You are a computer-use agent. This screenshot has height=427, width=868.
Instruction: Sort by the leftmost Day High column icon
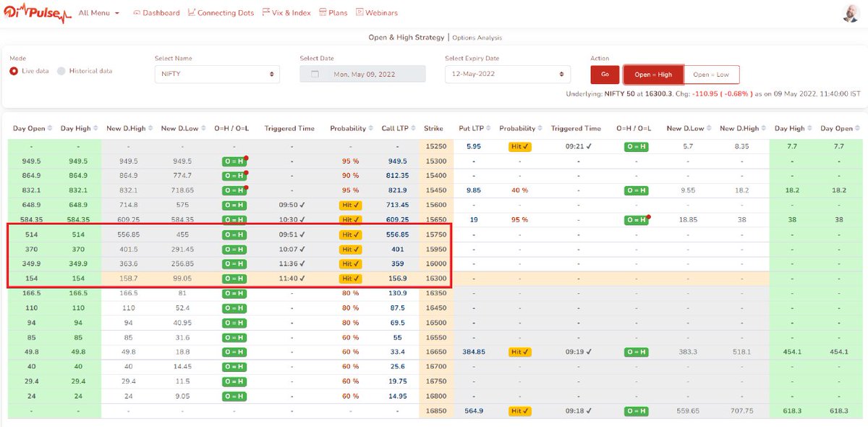point(95,129)
